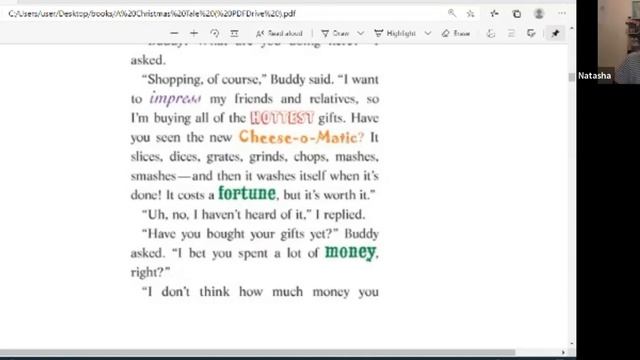Click the scroll down arrow
This screenshot has height=360, width=640.
click(x=571, y=344)
